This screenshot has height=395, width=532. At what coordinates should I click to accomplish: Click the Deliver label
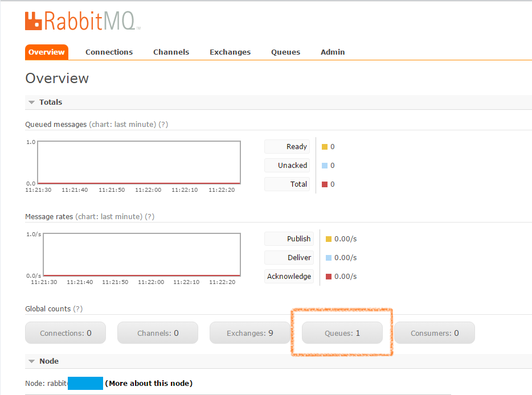click(x=289, y=257)
